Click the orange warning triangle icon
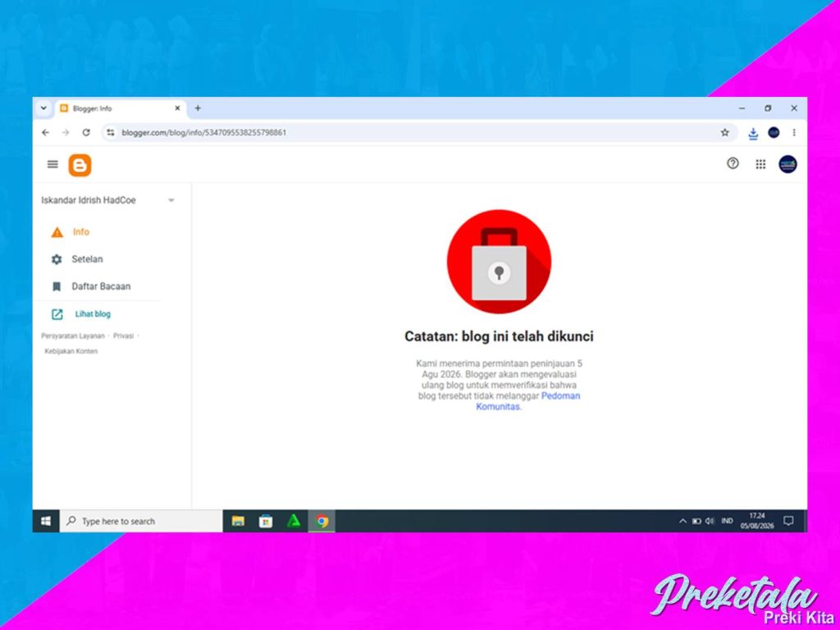Image resolution: width=840 pixels, height=630 pixels. (57, 232)
